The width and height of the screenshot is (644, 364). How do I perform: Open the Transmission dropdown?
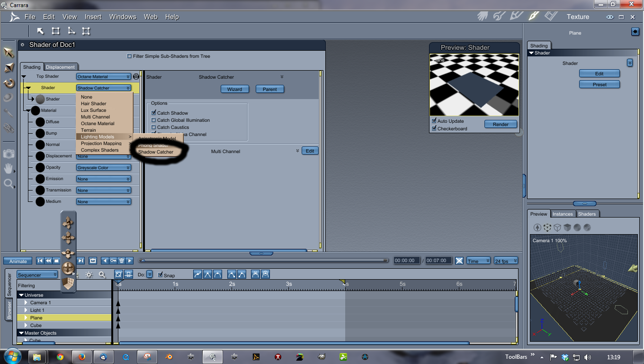coord(104,190)
